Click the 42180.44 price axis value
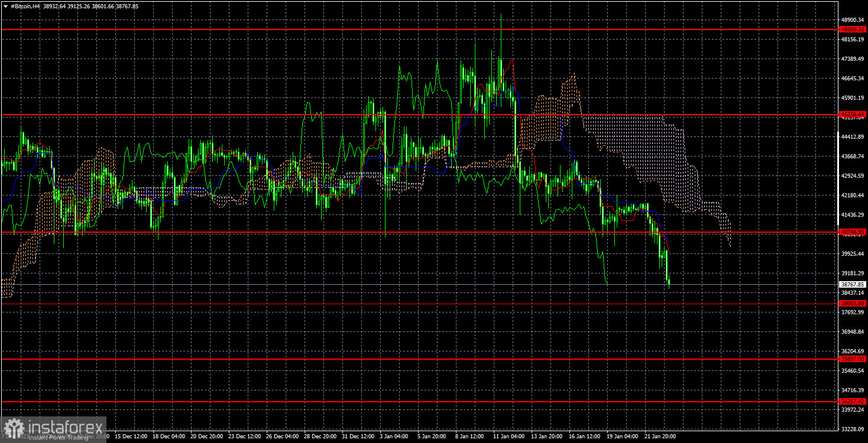This screenshot has height=443, width=868. click(853, 196)
